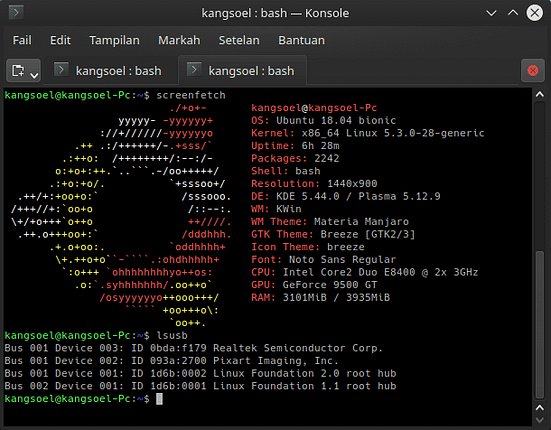Click the Realtek Semiconductor Corp. USB row
This screenshot has height=430, width=551.
[x=194, y=348]
